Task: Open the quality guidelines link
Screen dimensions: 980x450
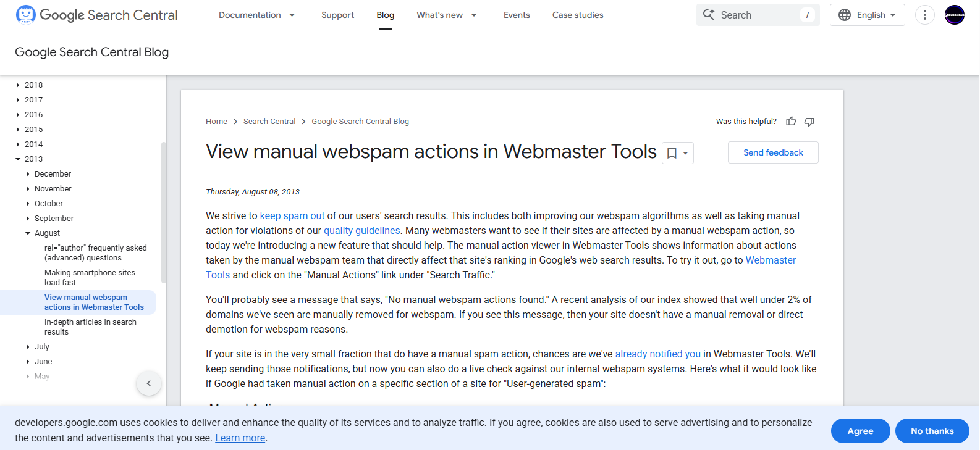Action: tap(362, 230)
